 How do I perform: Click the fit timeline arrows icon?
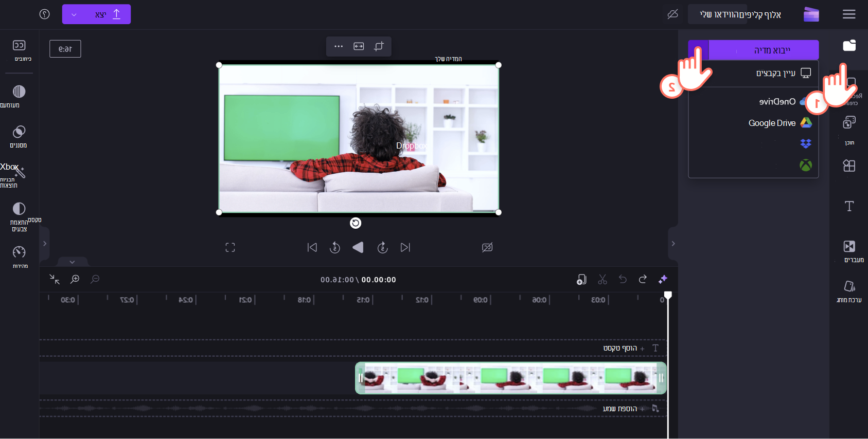55,279
